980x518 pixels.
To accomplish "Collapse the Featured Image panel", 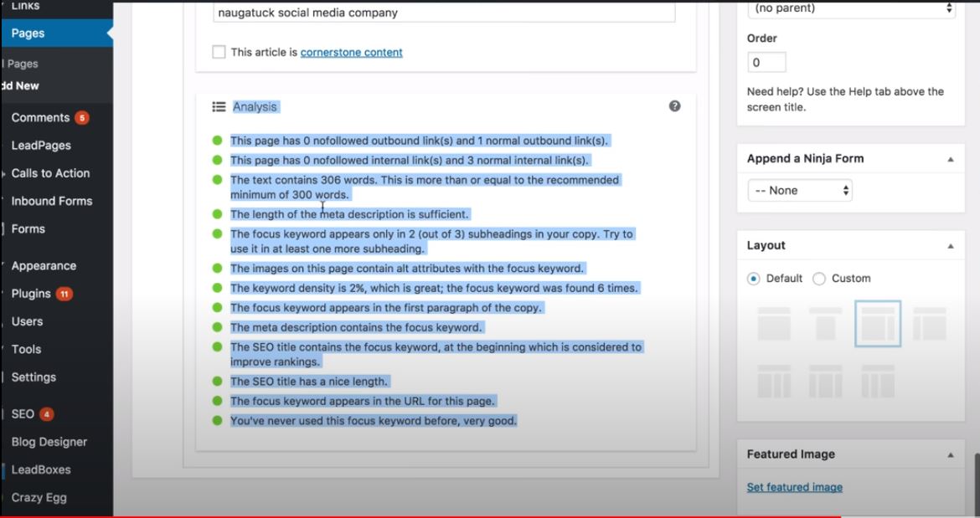I will pyautogui.click(x=950, y=454).
